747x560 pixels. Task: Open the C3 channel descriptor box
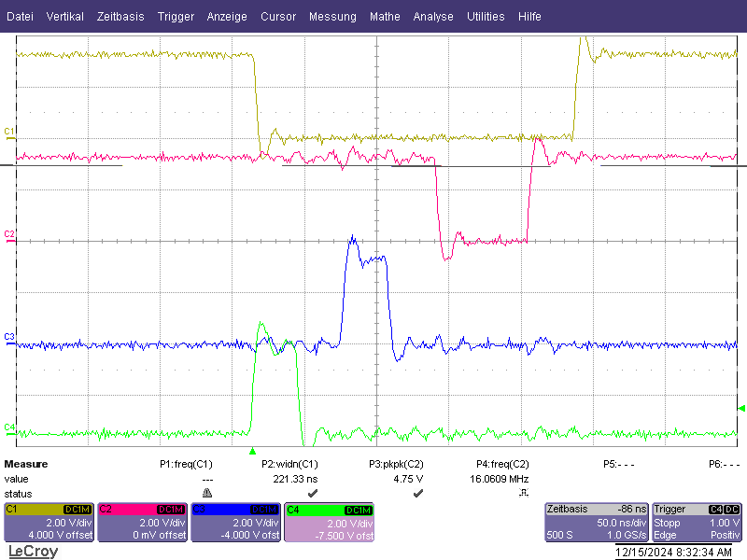(236, 523)
